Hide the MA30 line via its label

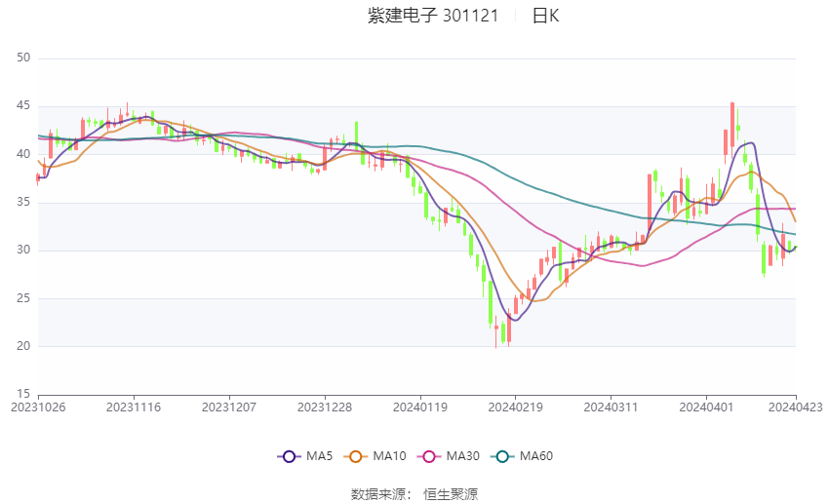[x=462, y=456]
